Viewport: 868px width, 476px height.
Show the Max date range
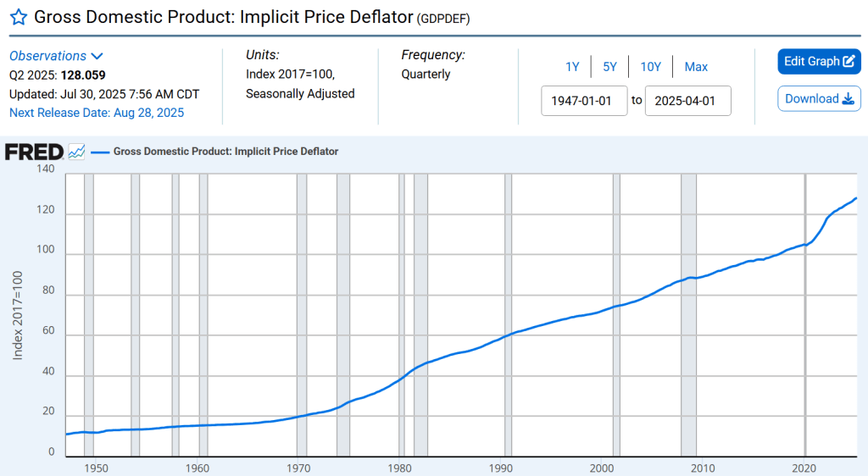coord(696,67)
